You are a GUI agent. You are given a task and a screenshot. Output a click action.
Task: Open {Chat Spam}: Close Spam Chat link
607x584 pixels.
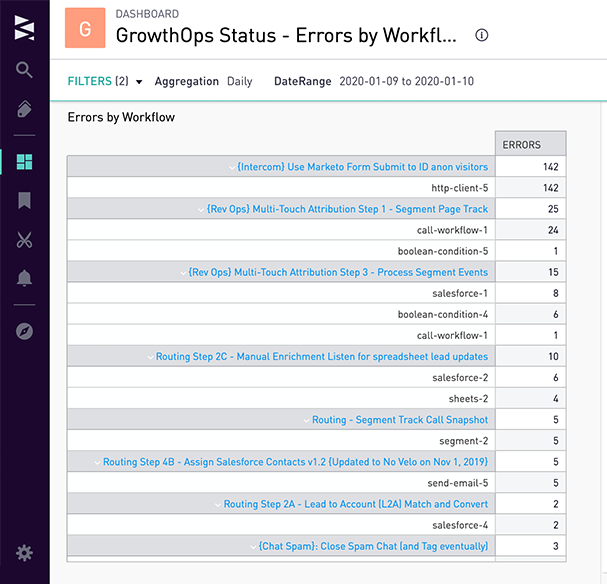click(x=373, y=546)
